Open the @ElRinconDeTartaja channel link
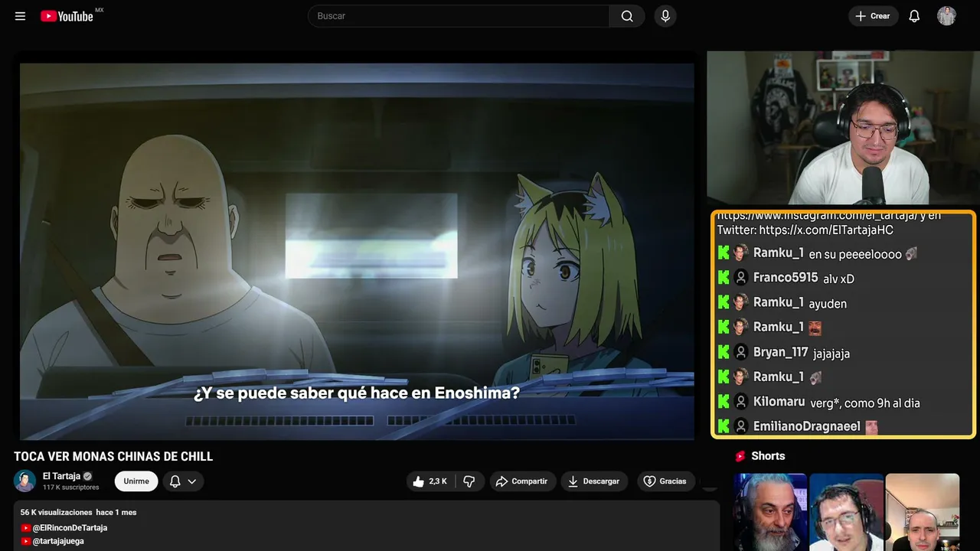This screenshot has height=551, width=980. 70,528
